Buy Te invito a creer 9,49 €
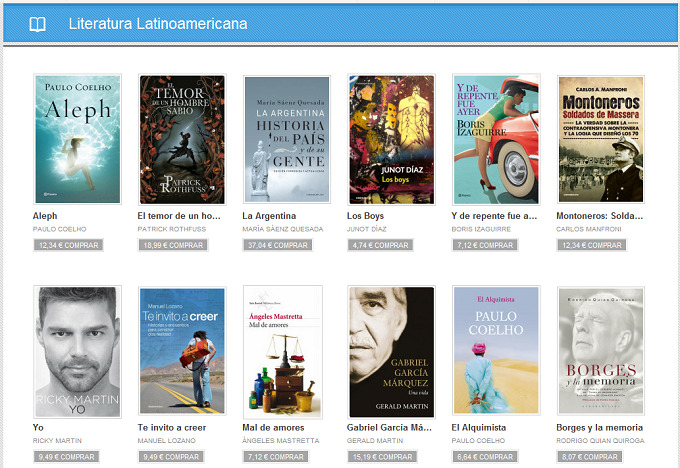This screenshot has width=680, height=468. [171, 457]
